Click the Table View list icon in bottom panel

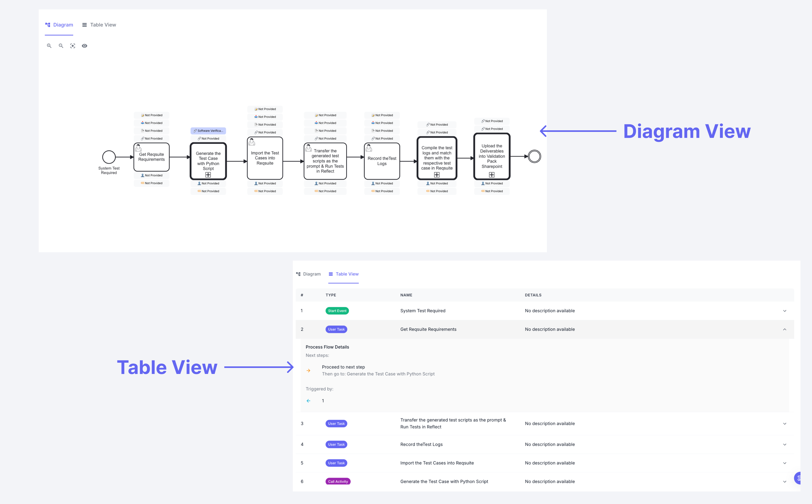pyautogui.click(x=331, y=274)
